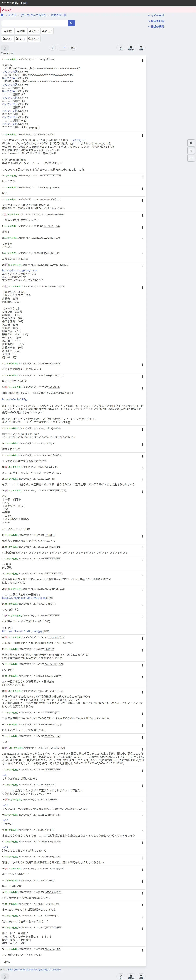Follow the >>6 reply anchor
The width and height of the screenshot is (196, 980).
point(4,775)
